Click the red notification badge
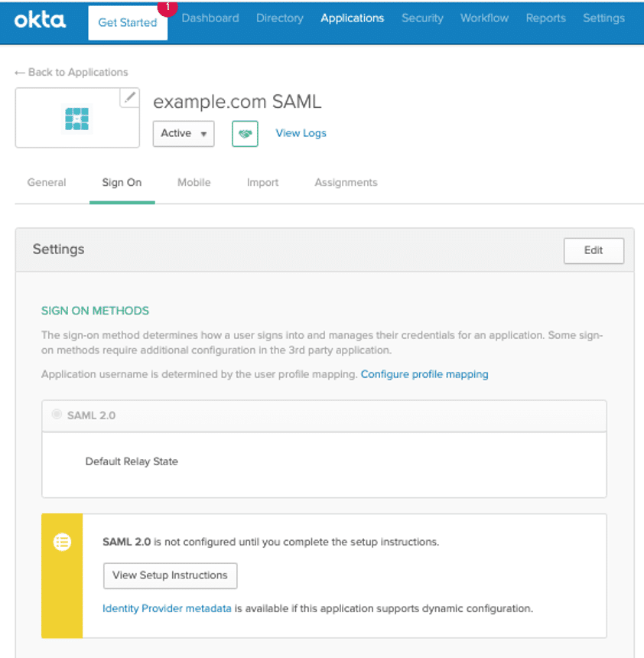The height and width of the screenshot is (658, 644). (x=167, y=7)
